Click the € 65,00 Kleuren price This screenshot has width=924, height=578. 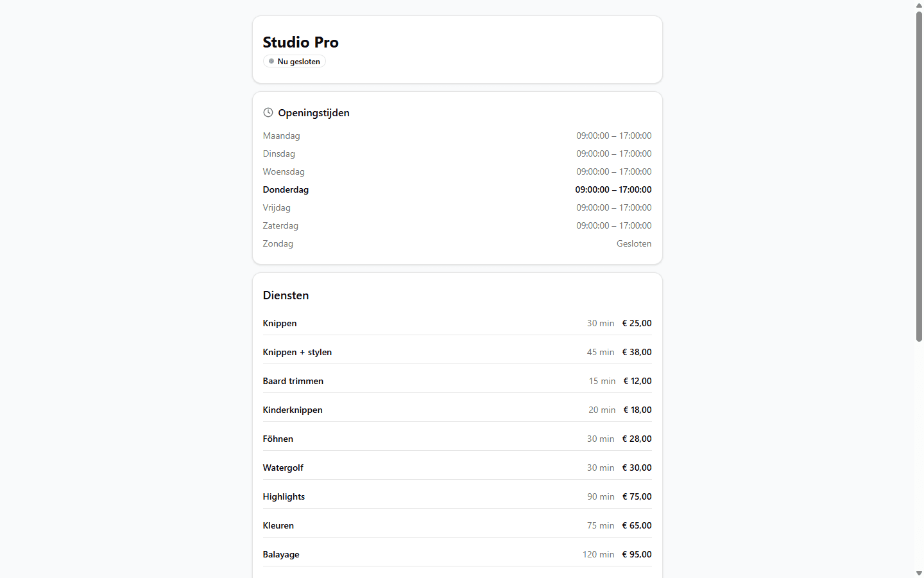pyautogui.click(x=637, y=525)
